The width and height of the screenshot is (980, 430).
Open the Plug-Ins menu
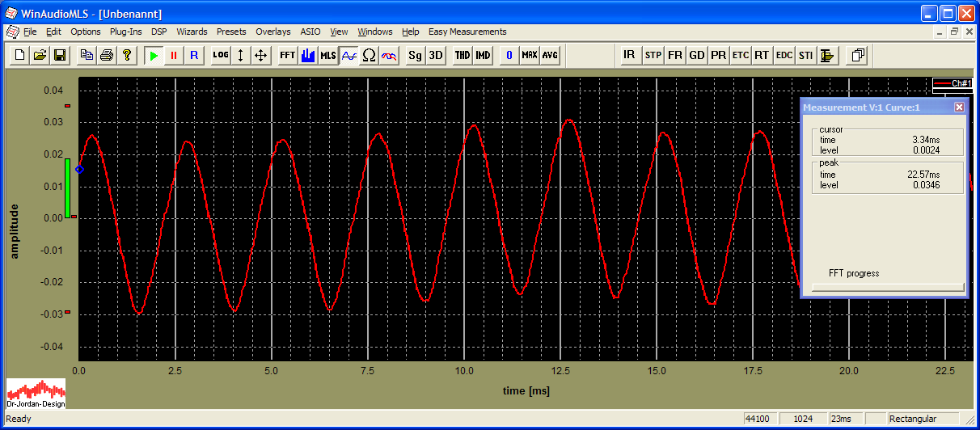tap(125, 32)
